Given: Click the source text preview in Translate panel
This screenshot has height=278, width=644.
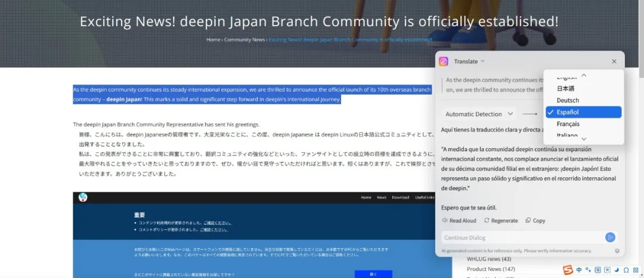Looking at the screenshot, I should pyautogui.click(x=494, y=85).
